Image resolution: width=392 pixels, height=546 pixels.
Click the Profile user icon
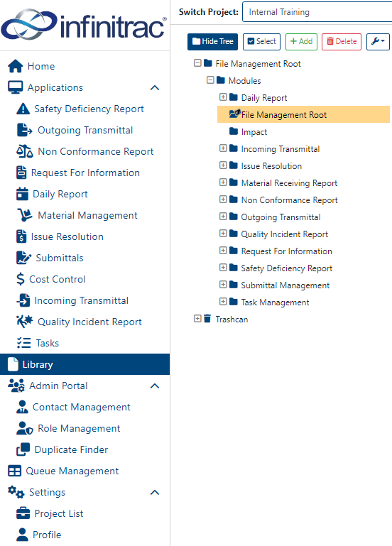pyautogui.click(x=22, y=535)
